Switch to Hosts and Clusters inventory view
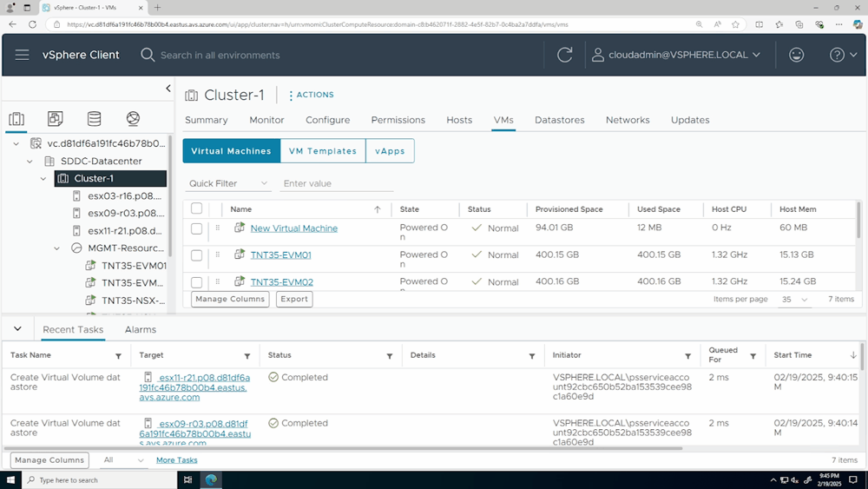The width and height of the screenshot is (868, 489). [x=16, y=118]
